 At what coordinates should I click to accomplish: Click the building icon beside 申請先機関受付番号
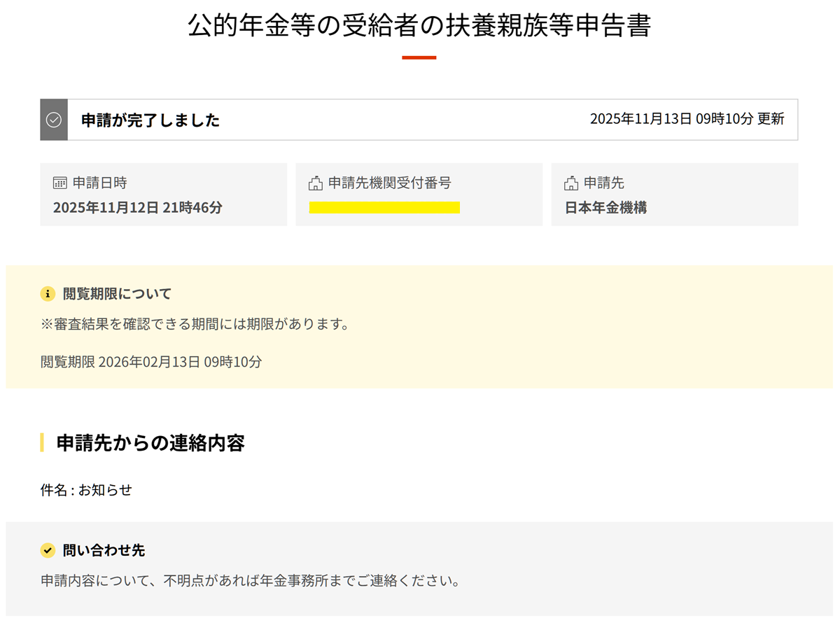click(316, 183)
